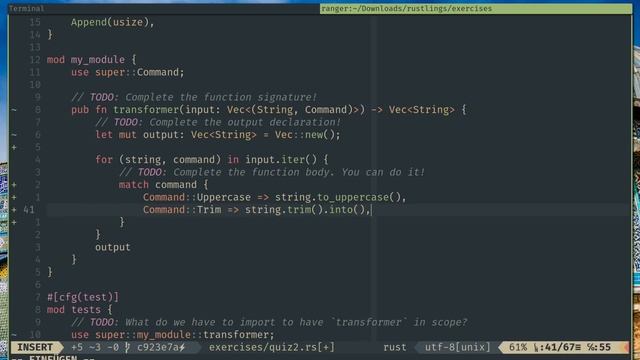Viewport: 640px width, 360px height.
Task: Click the 'Append(usize),' line
Action: click(x=113, y=22)
